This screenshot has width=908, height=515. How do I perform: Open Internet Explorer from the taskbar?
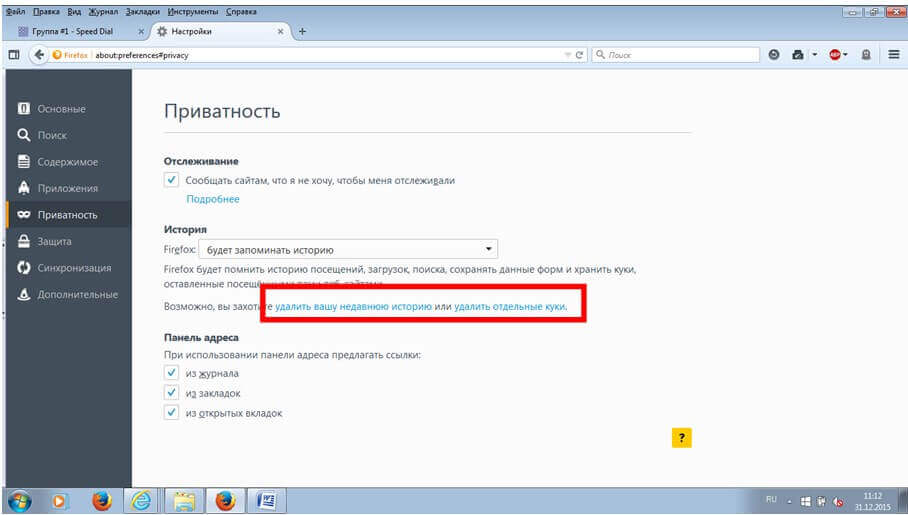coord(142,500)
